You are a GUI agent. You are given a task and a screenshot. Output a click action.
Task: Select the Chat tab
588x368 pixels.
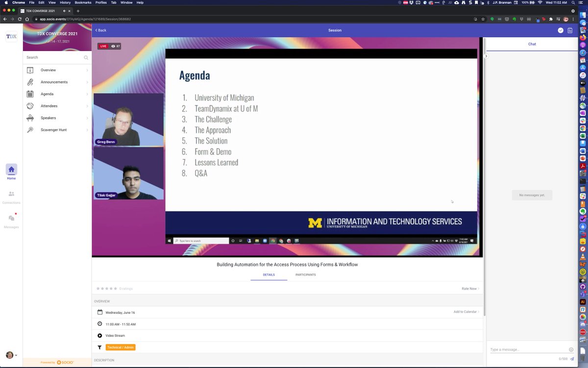coord(532,44)
